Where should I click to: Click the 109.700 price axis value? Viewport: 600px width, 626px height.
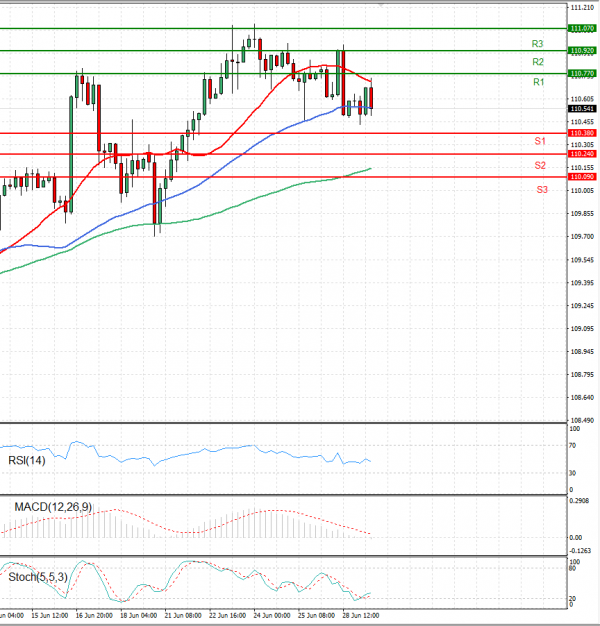coord(582,237)
